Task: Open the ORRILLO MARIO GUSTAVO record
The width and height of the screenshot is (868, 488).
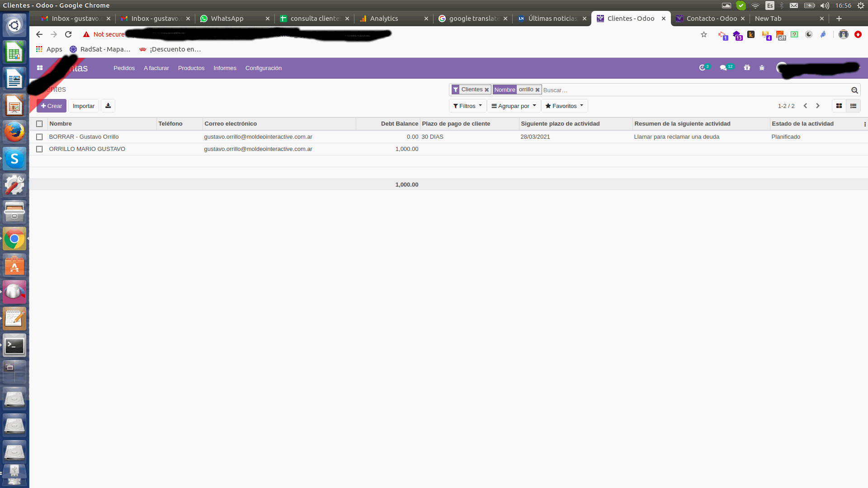Action: click(x=87, y=149)
